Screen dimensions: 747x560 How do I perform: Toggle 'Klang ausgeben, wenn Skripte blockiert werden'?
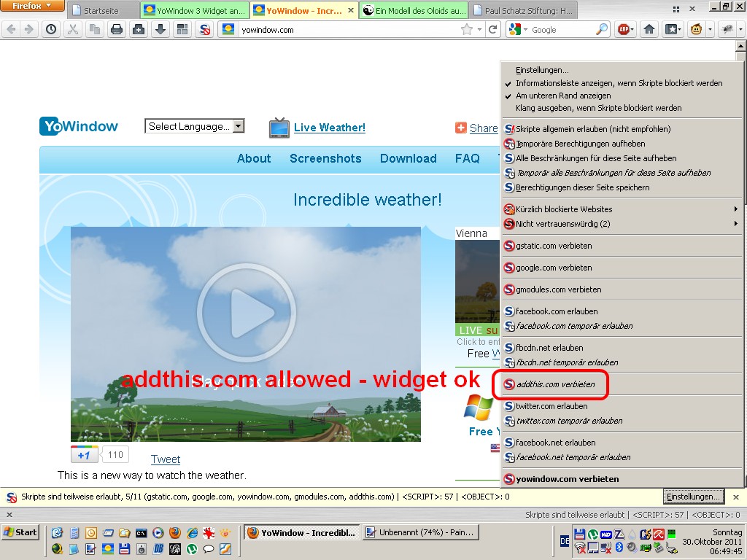(622, 108)
